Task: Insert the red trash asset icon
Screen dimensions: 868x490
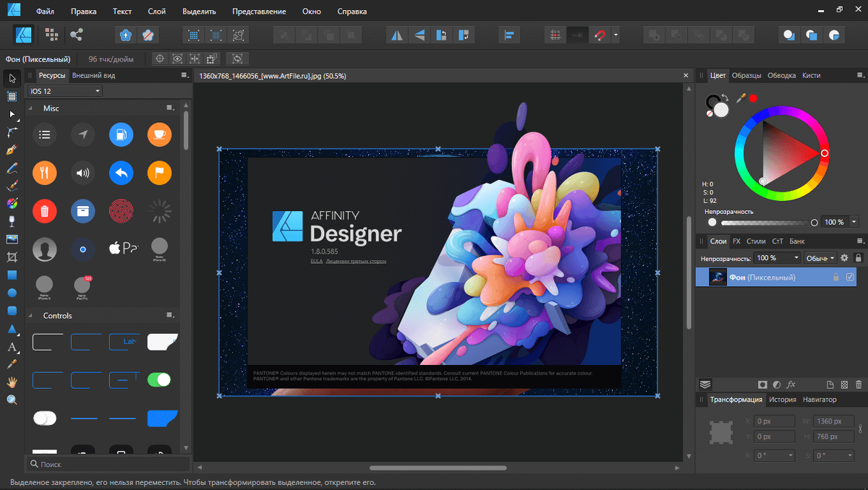Action: coord(44,211)
